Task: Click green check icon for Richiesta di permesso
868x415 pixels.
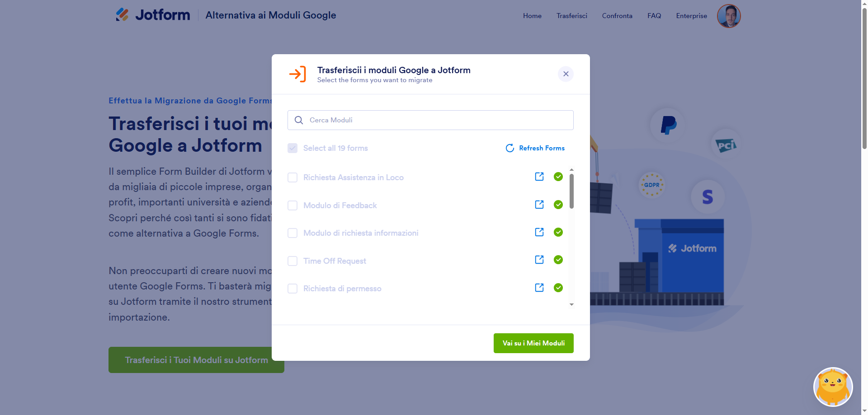Action: tap(558, 288)
